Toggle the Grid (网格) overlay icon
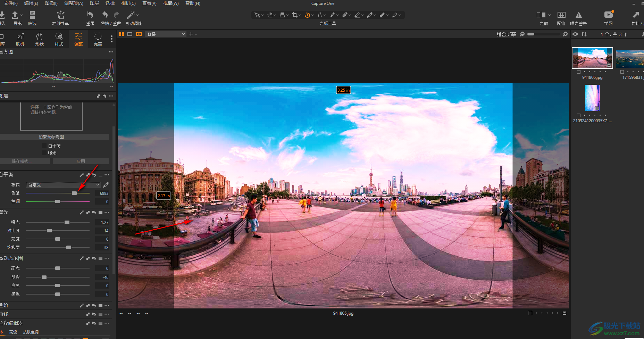Screen dimensions: 644x339 [561, 15]
